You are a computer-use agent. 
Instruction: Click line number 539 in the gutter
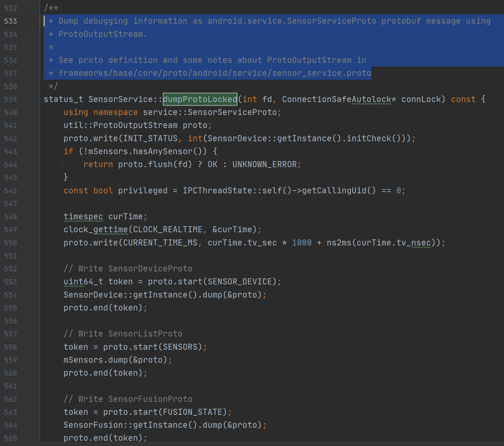(x=10, y=100)
